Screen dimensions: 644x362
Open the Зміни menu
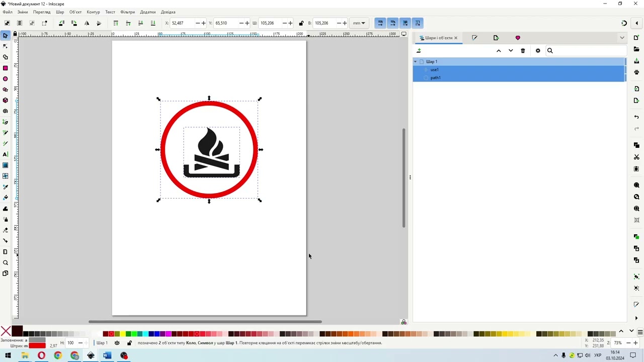click(23, 12)
